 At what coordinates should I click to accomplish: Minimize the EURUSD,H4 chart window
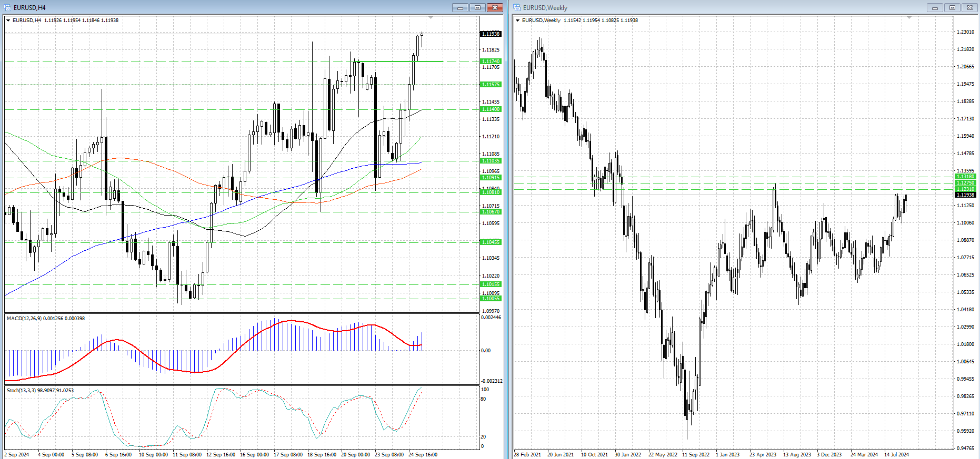460,7
